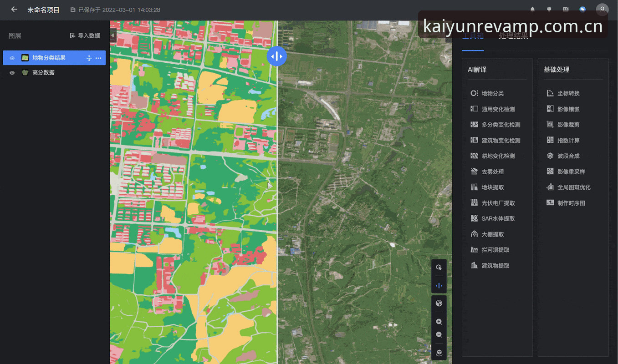
Task: Click the zoom out map button
Action: 439,334
